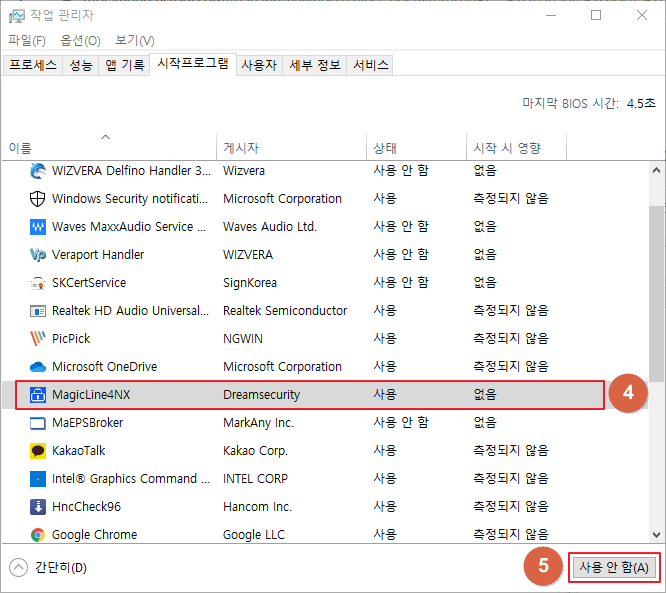Click the Windows Security shield icon
This screenshot has width=666, height=593.
coord(38,199)
